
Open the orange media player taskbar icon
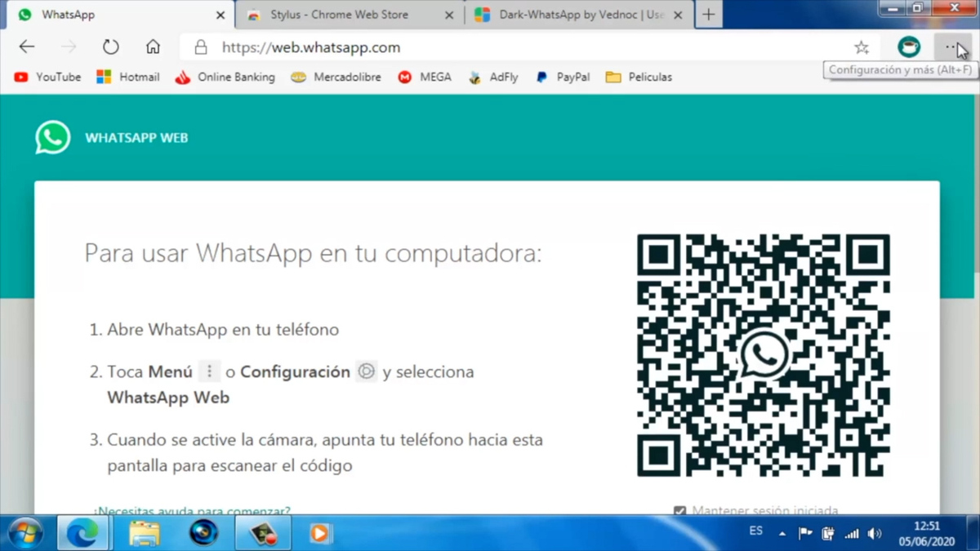320,534
